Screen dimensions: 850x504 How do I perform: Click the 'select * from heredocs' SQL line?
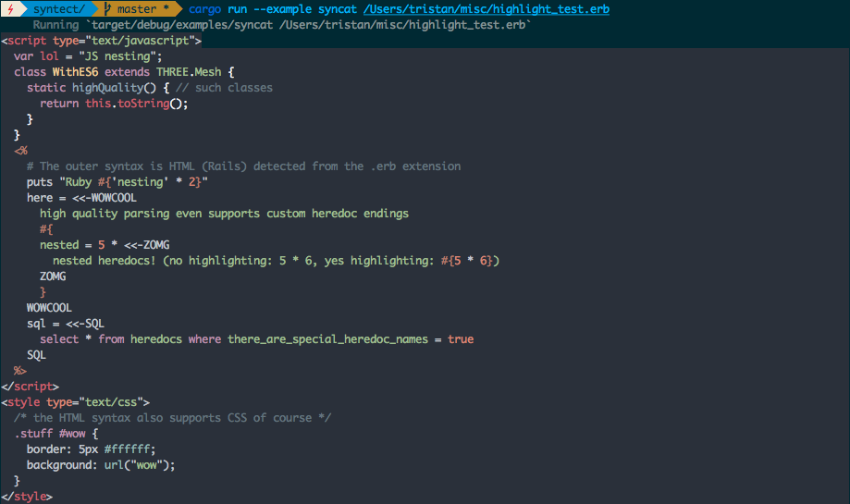coord(257,339)
